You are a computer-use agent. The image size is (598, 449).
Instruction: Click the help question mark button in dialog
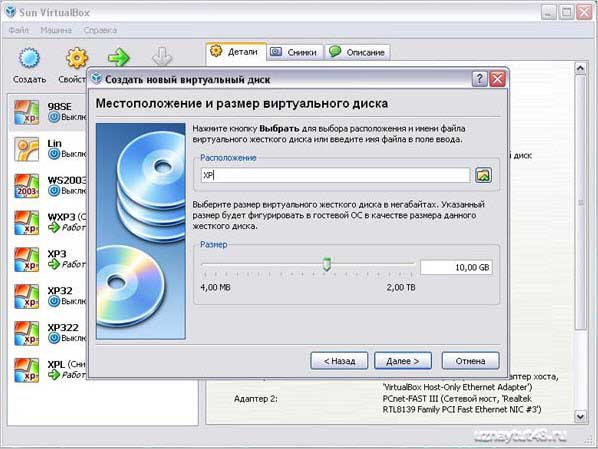point(479,79)
